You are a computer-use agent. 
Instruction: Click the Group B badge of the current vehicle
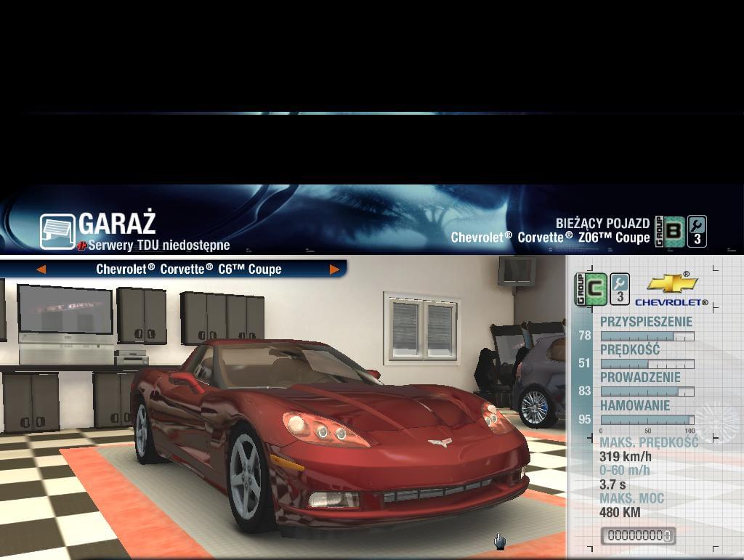(x=670, y=232)
